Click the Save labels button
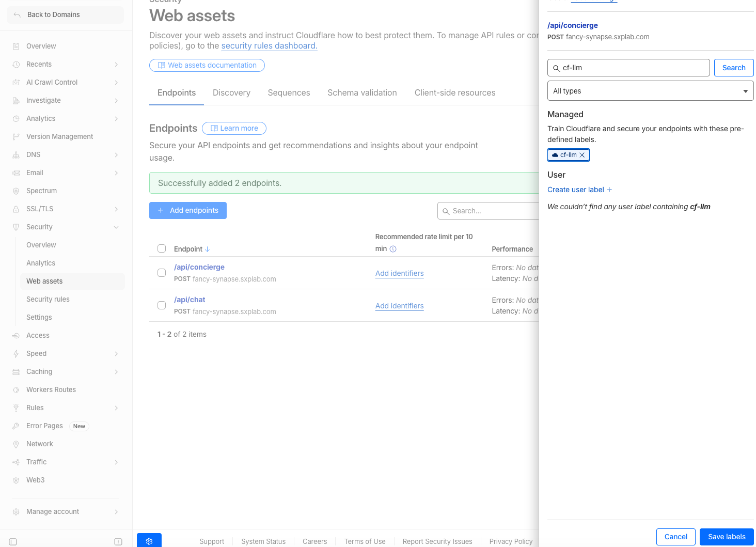Image resolution: width=756 pixels, height=547 pixels. (727, 537)
